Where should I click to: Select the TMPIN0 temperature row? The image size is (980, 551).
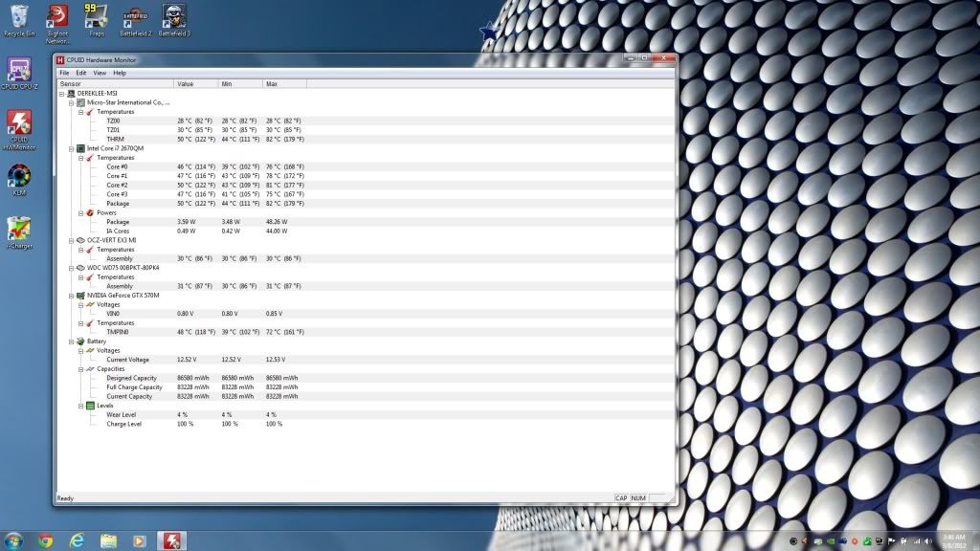[x=366, y=332]
